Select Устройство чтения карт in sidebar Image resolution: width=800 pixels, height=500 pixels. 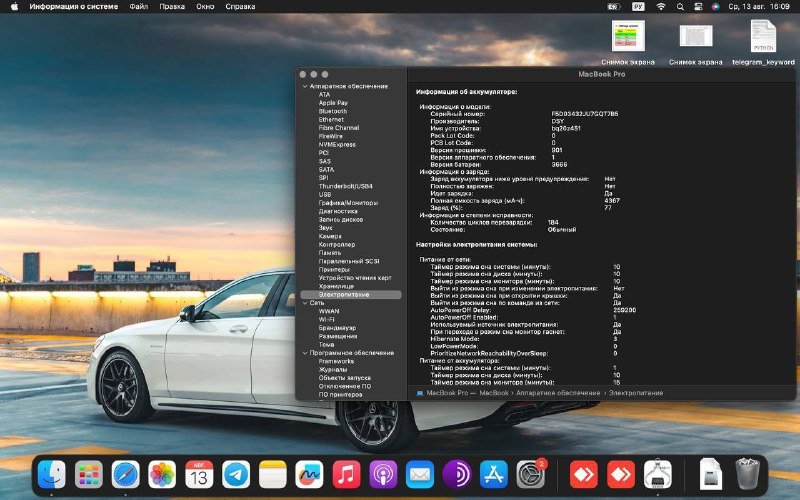coord(355,278)
